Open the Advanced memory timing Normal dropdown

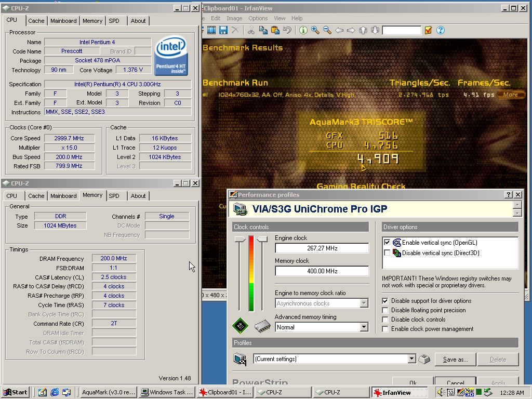(364, 327)
